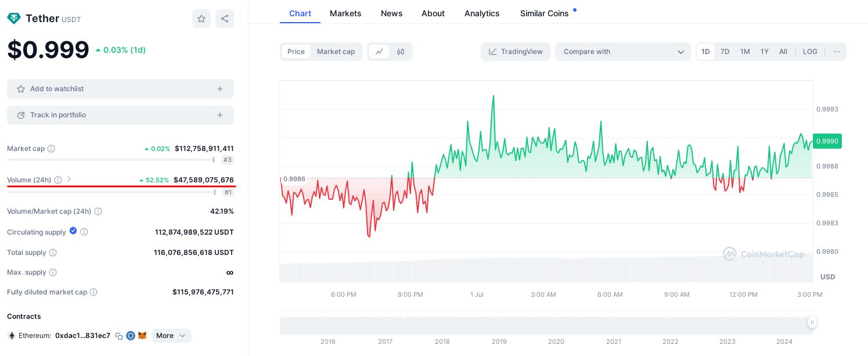Open the three-dots chart options menu
Screen dimensions: 868x356
pyautogui.click(x=837, y=52)
